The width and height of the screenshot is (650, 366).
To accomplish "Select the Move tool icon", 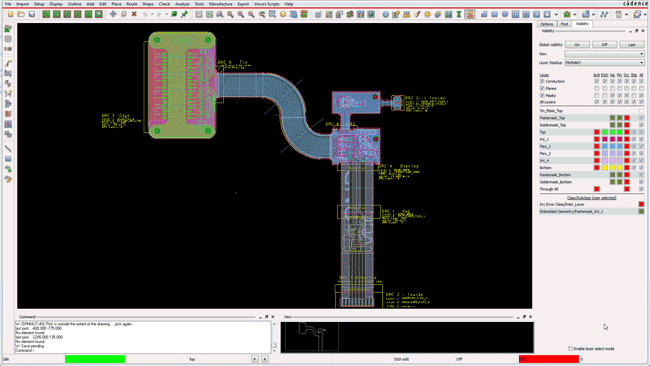I will tap(113, 15).
